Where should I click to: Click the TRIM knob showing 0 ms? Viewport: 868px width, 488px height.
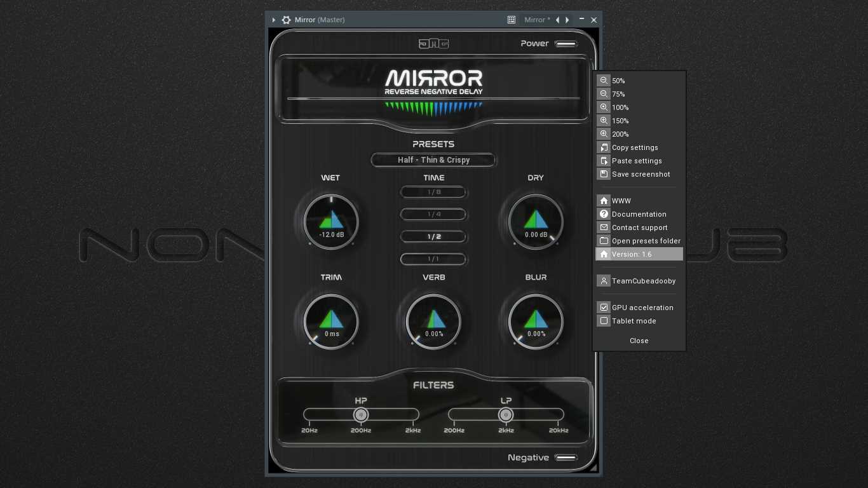(x=331, y=321)
